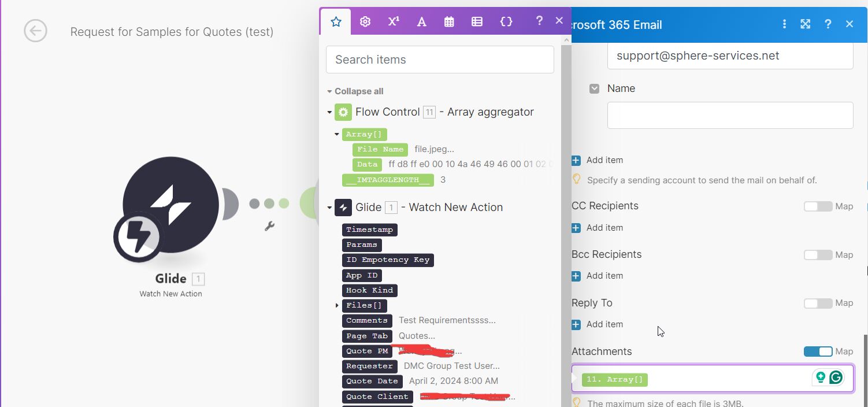
Task: Click the Glide module icon in list
Action: 343,208
